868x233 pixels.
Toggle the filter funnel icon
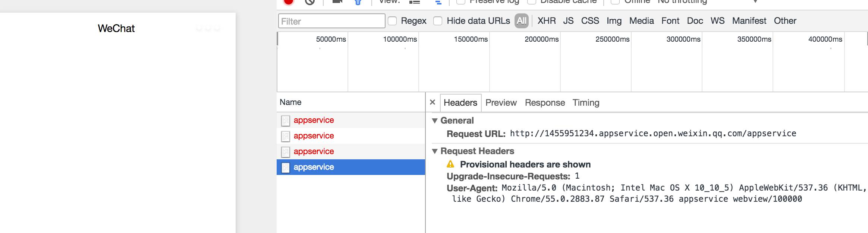click(358, 2)
